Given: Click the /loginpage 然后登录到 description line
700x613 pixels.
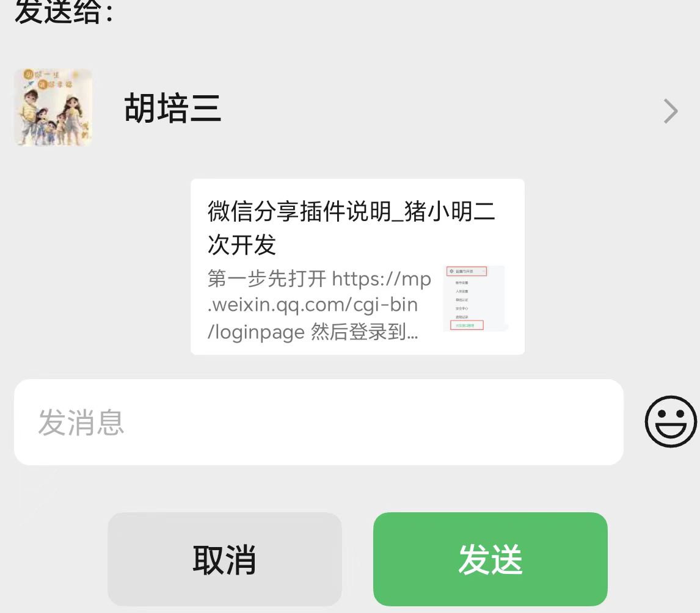Looking at the screenshot, I should (x=313, y=332).
